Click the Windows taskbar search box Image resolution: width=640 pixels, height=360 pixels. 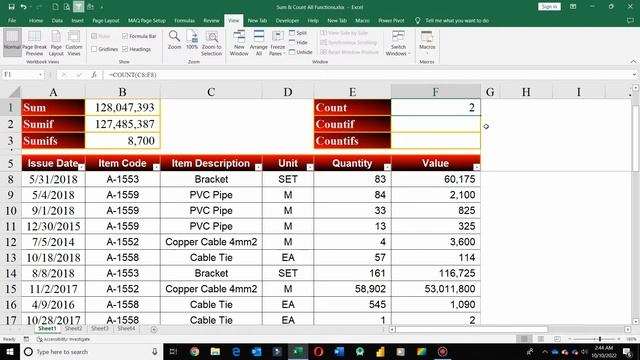91,351
